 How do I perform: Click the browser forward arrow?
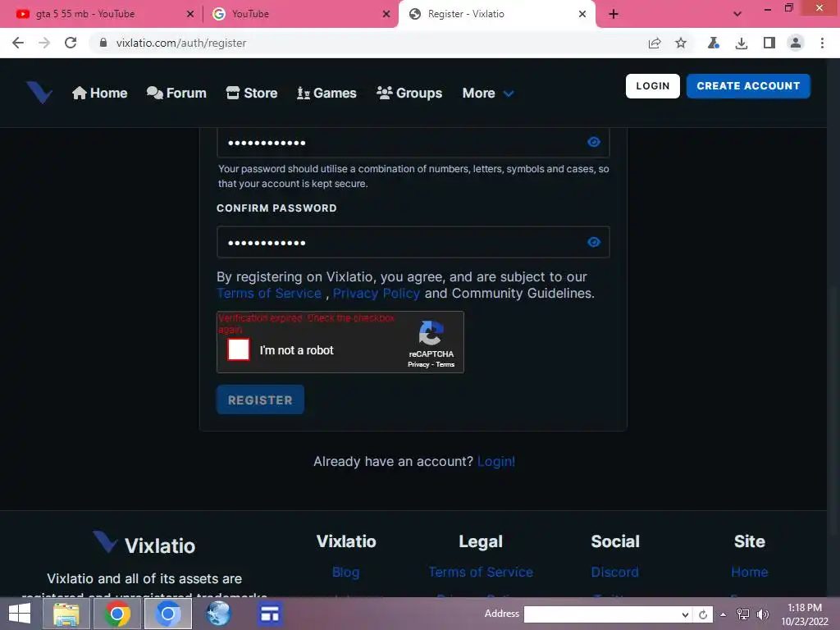[44, 43]
